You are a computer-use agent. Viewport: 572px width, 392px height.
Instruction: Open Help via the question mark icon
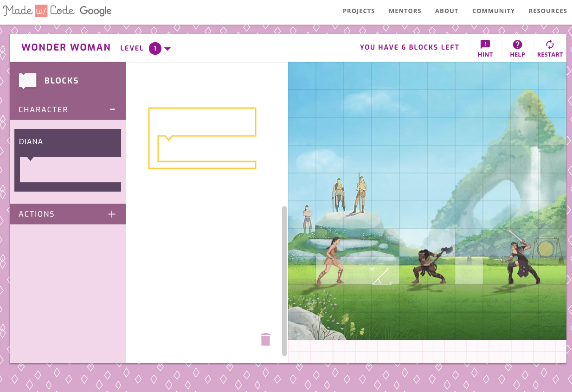(517, 45)
